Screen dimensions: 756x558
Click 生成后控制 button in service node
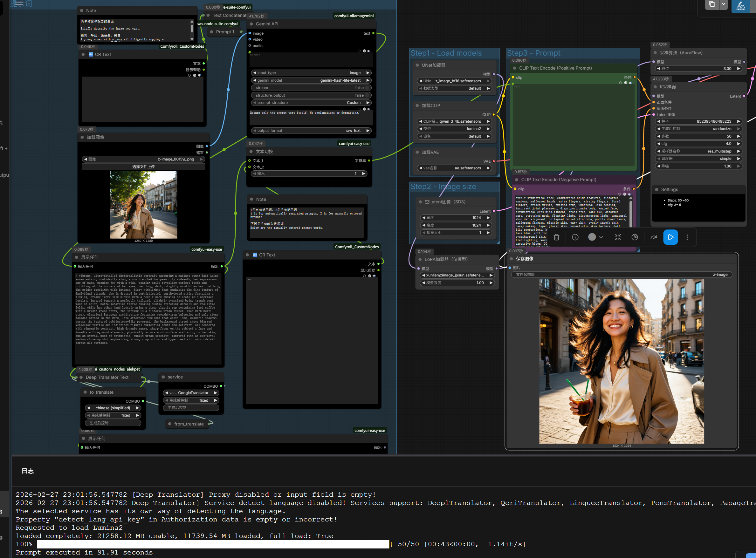[x=191, y=408]
